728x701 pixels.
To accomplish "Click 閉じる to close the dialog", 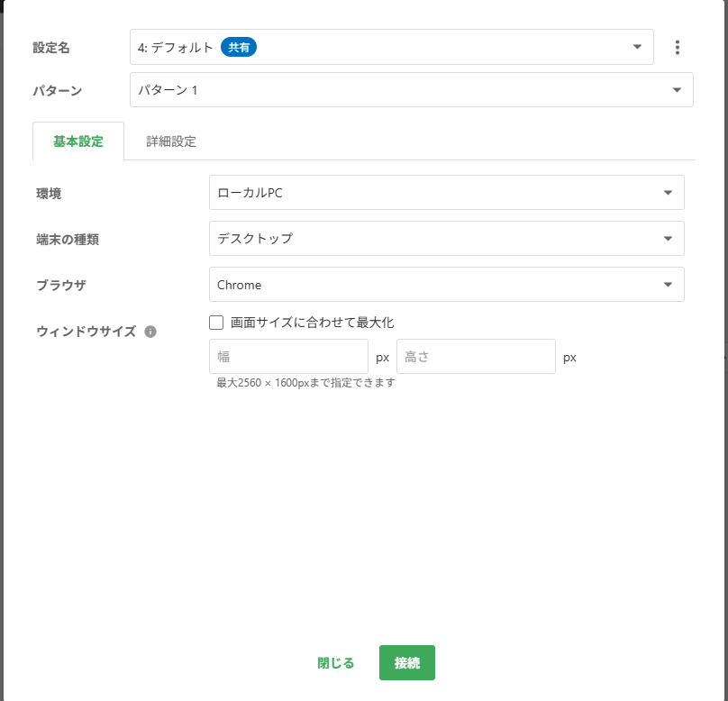I will click(336, 663).
